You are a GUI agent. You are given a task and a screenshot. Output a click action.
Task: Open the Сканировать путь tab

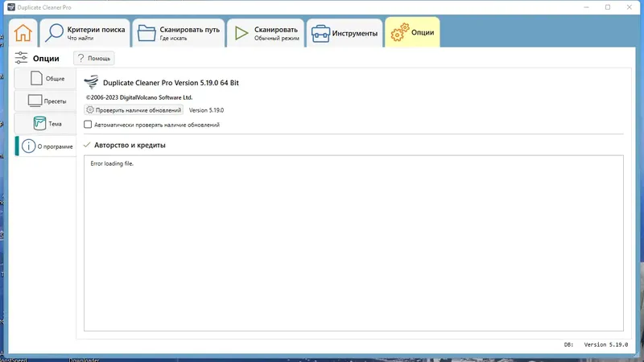point(179,33)
